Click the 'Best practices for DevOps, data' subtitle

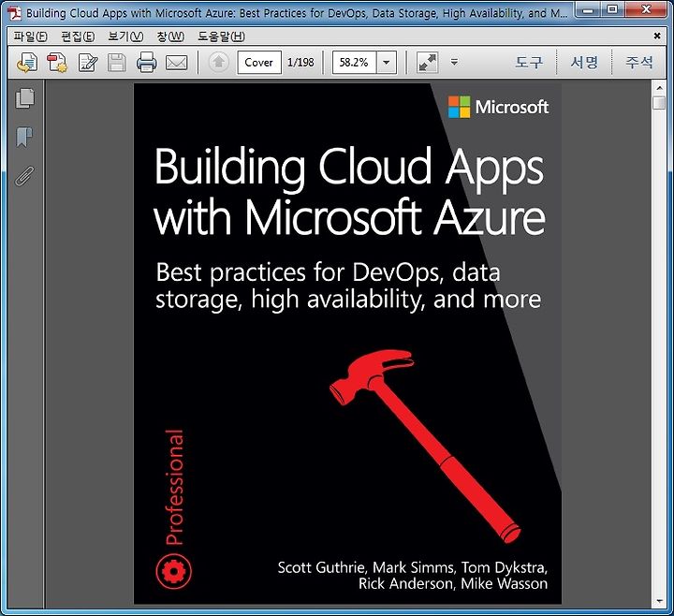click(328, 272)
